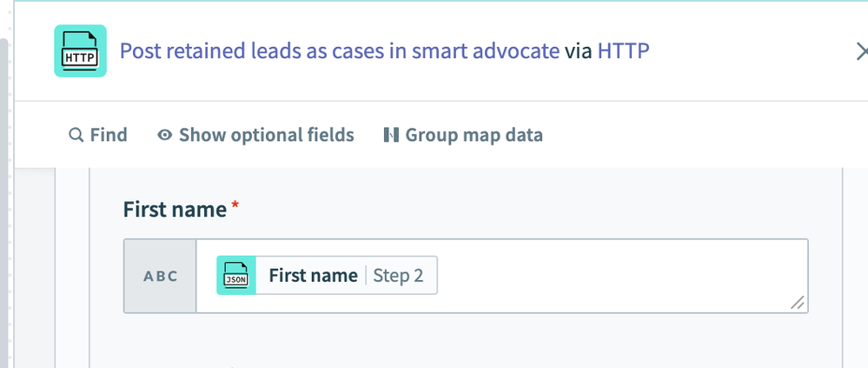
Task: Click the empty area of the First name input
Action: (x=614, y=276)
